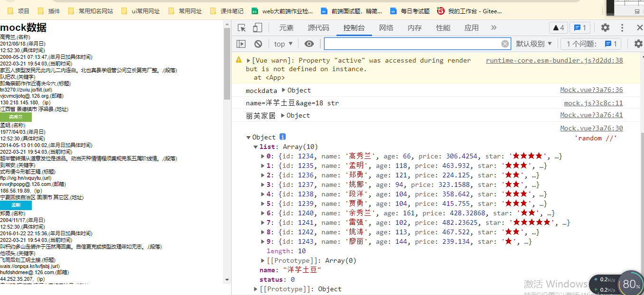
Task: Open the 默认级别 log level dropdown
Action: [x=534, y=44]
